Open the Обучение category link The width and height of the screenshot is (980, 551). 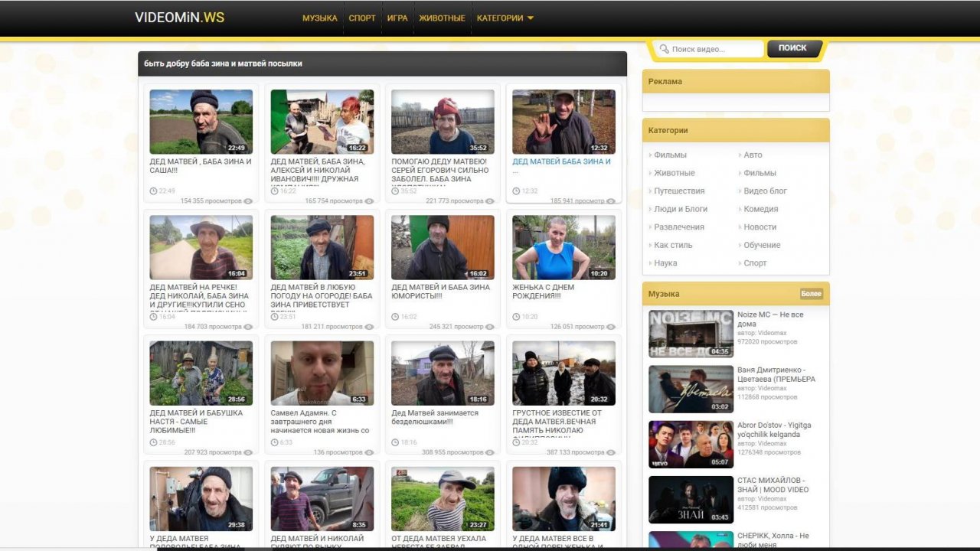763,246
